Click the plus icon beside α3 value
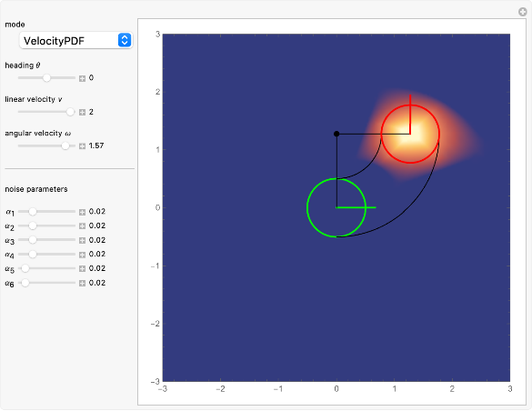This screenshot has width=532, height=411. 82,240
